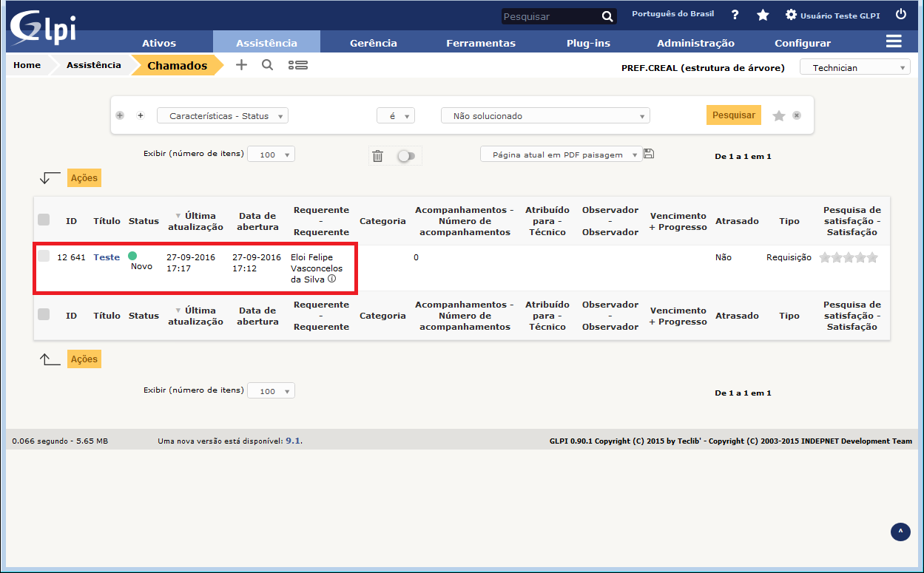Click the top Pesquisar search input field

[550, 16]
